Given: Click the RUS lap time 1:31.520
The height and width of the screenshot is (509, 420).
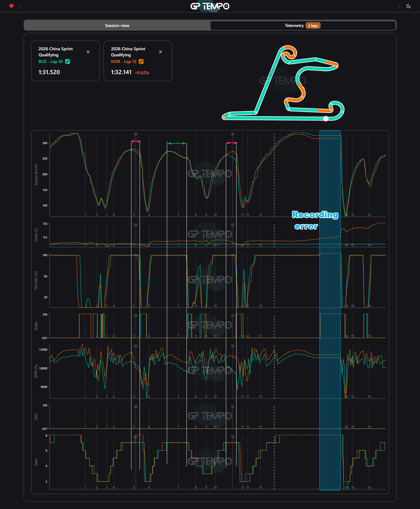Looking at the screenshot, I should pos(49,72).
